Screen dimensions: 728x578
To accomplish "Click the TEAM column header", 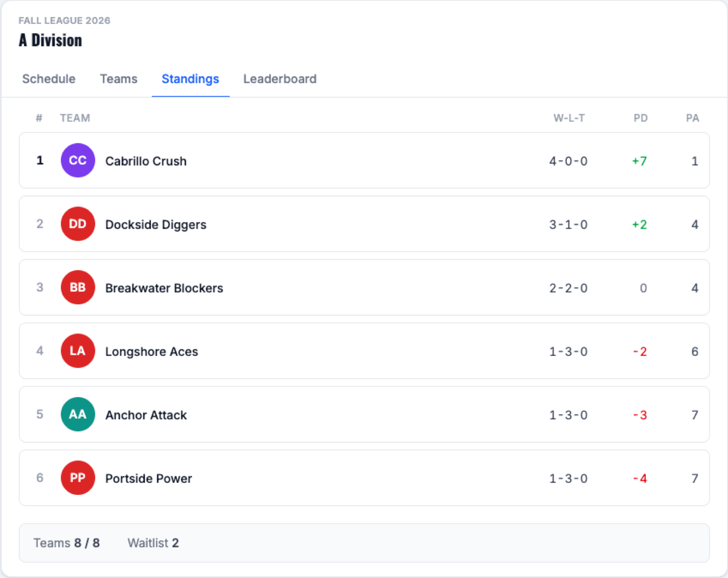I will click(x=75, y=118).
